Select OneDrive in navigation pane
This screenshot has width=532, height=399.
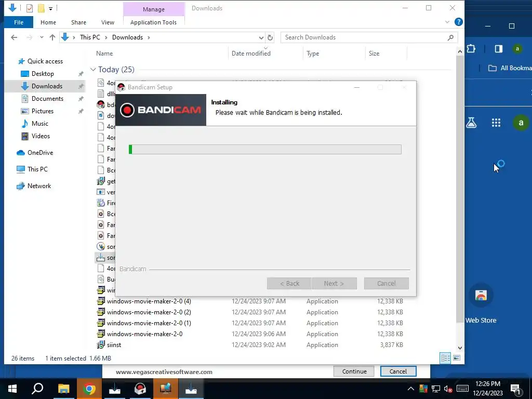pos(40,153)
